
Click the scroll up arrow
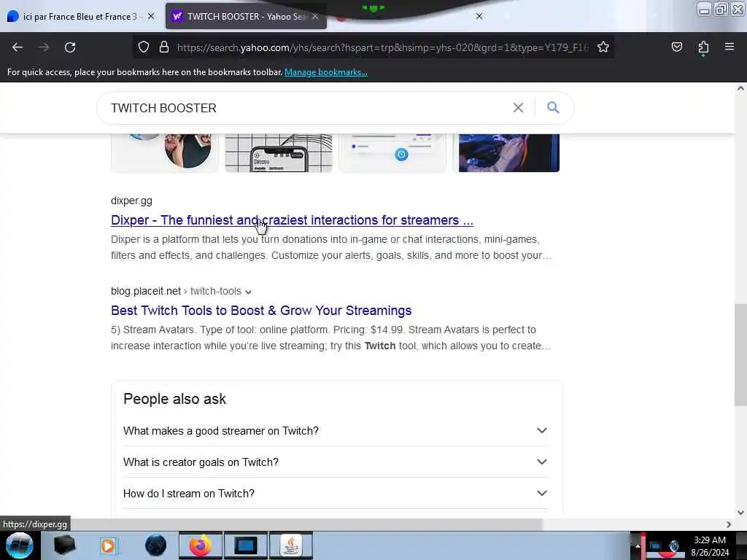pos(740,88)
